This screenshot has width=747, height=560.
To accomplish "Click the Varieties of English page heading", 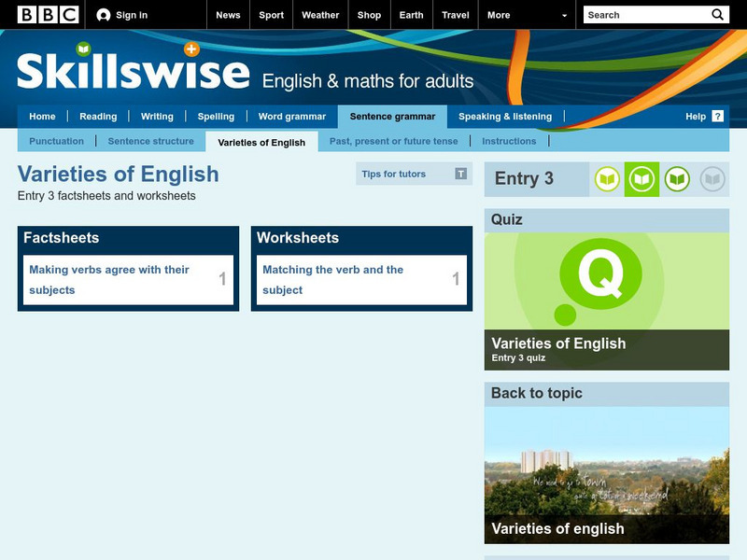I will click(119, 174).
